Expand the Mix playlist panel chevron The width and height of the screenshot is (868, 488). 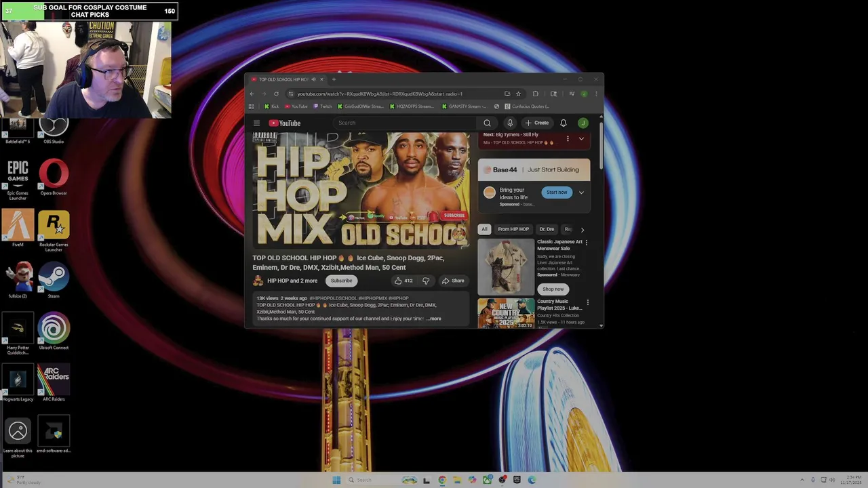click(581, 139)
